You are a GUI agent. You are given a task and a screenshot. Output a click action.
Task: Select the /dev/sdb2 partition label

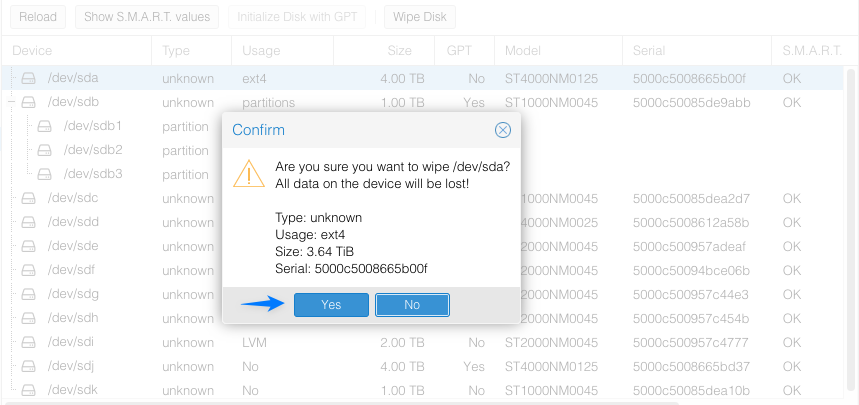point(93,150)
